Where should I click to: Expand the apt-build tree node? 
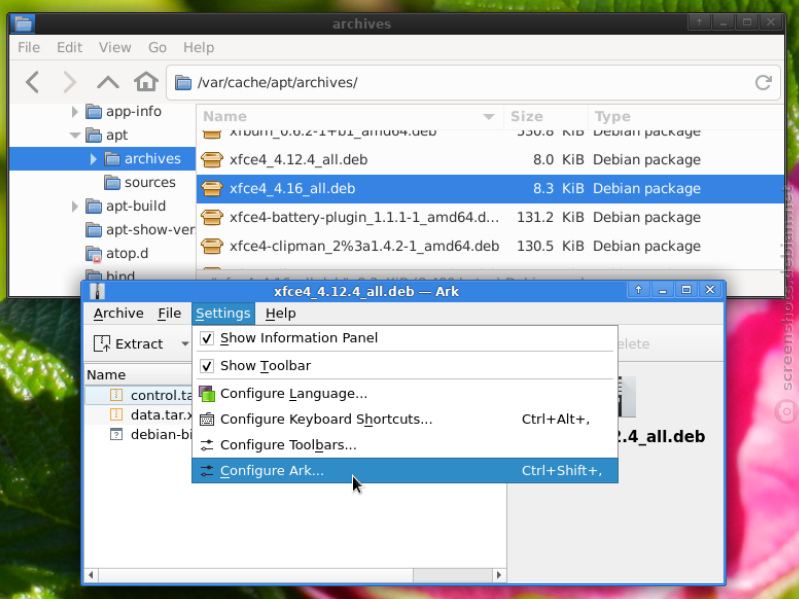pos(75,206)
